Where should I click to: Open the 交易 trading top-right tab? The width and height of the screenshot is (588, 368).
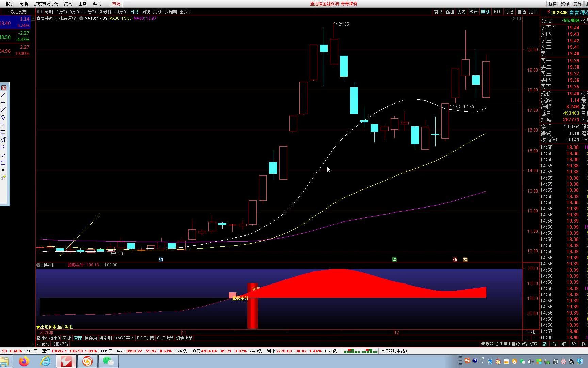point(577,4)
